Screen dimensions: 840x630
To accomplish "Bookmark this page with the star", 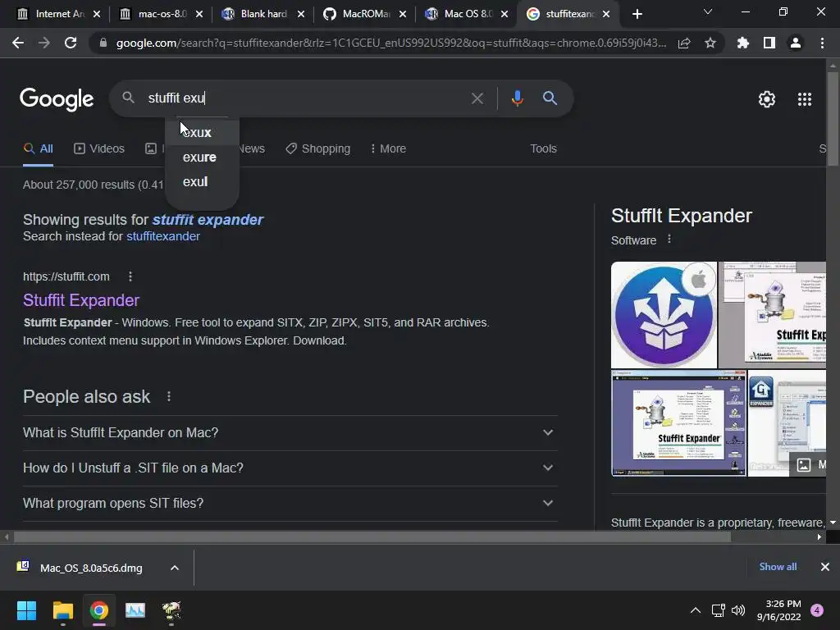I will (x=710, y=43).
